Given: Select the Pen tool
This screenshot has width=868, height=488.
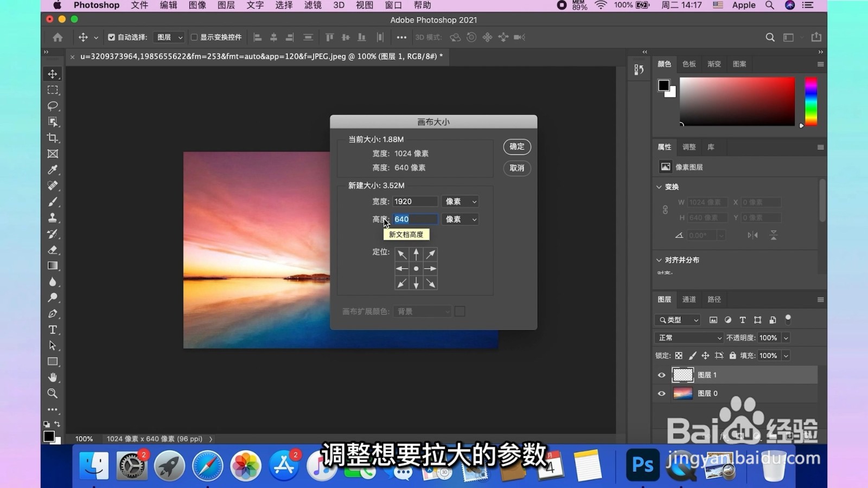Looking at the screenshot, I should [53, 314].
